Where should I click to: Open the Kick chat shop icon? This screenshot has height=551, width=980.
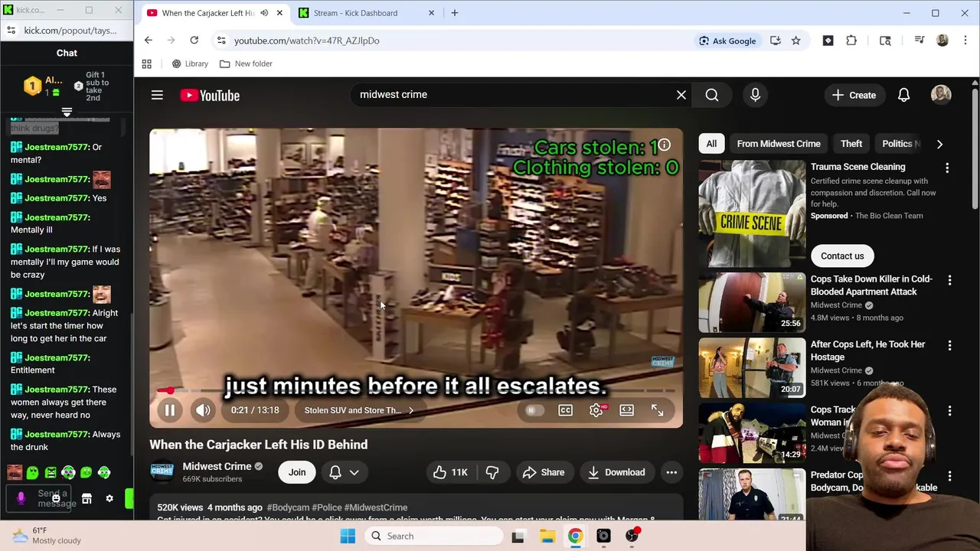click(87, 499)
